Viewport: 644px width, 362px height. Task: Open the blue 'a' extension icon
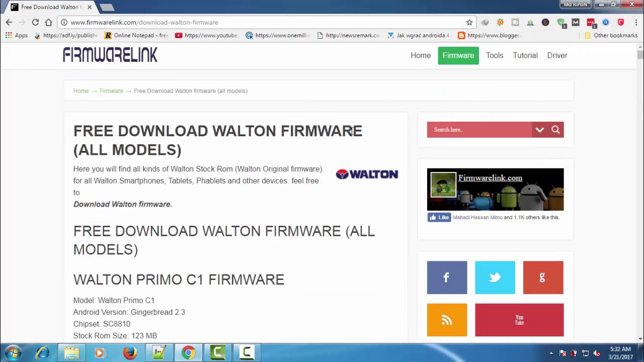[606, 22]
